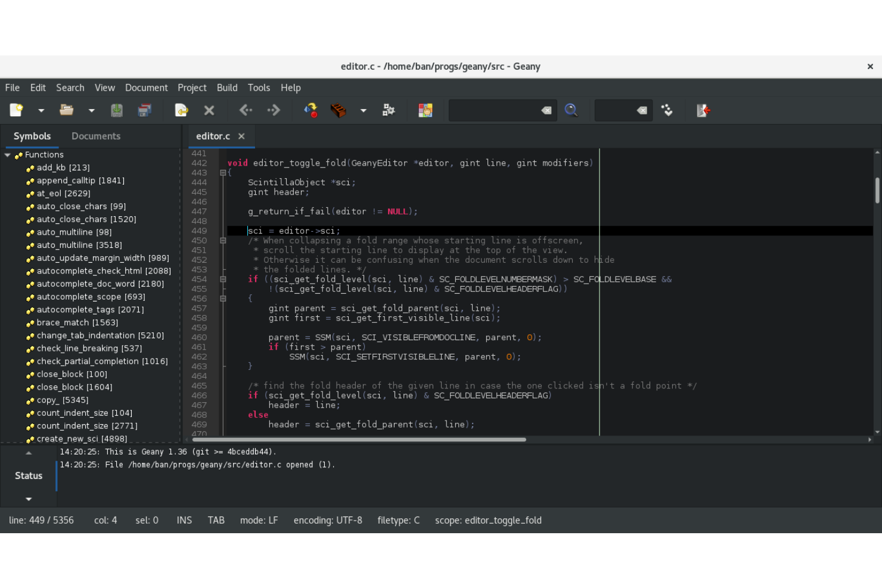882x588 pixels.
Task: Expand the recent files dropdown arrow
Action: point(91,110)
